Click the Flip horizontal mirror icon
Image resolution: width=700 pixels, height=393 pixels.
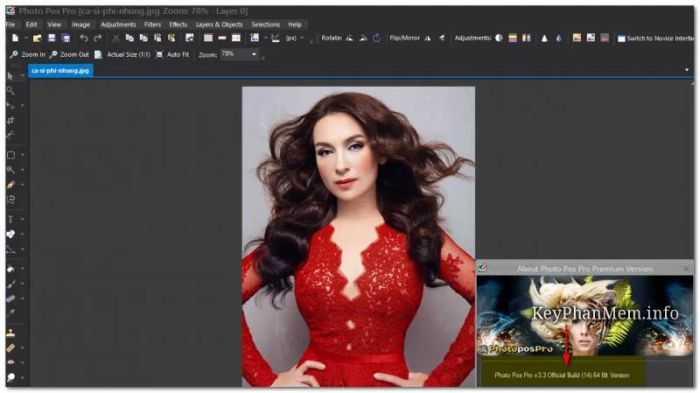coord(428,38)
